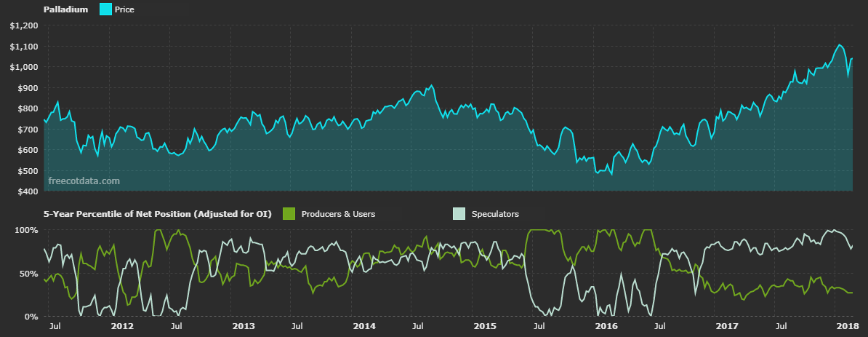
Task: Click the 2016 year label on time axis
Action: [607, 327]
